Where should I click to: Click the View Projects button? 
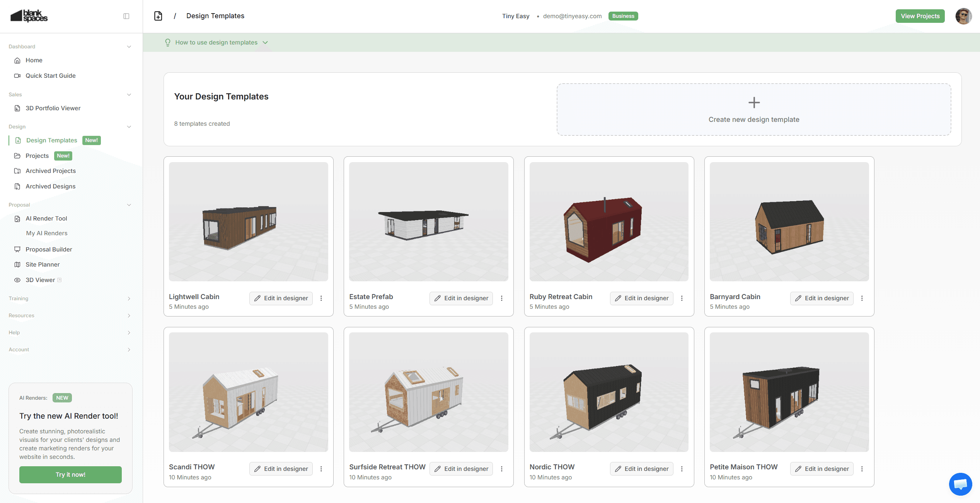pos(920,16)
